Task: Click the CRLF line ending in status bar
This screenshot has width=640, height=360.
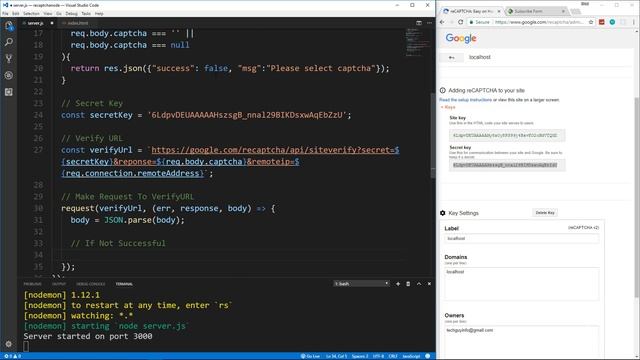Action: (393, 356)
